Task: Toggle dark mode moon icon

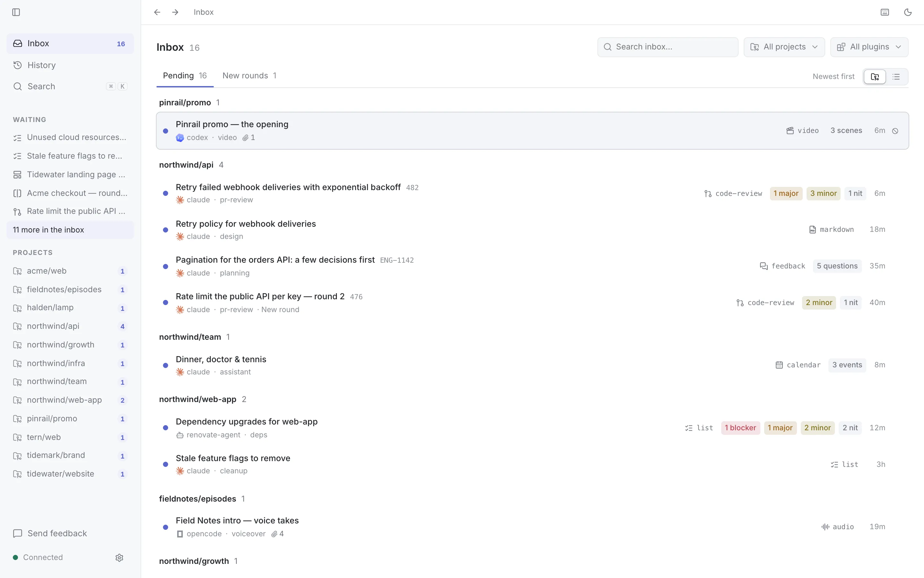Action: (908, 12)
